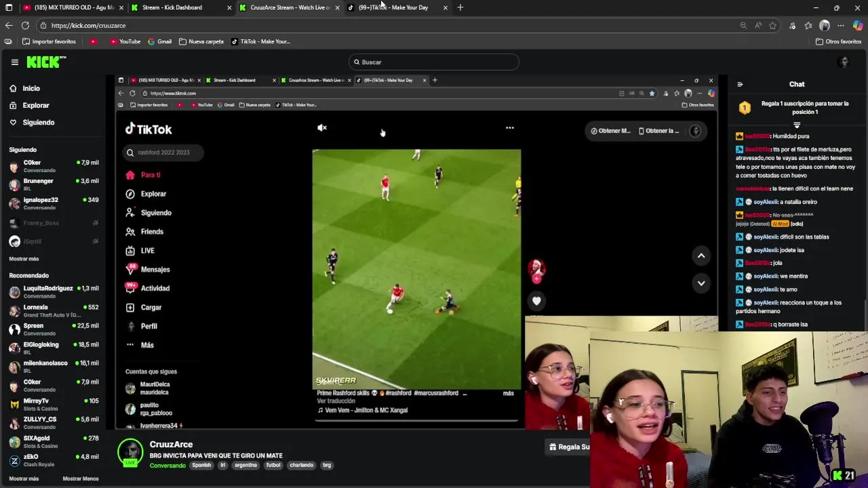Viewport: 868px width, 488px height.
Task: Click the Conversando category link under the title
Action: click(x=167, y=466)
